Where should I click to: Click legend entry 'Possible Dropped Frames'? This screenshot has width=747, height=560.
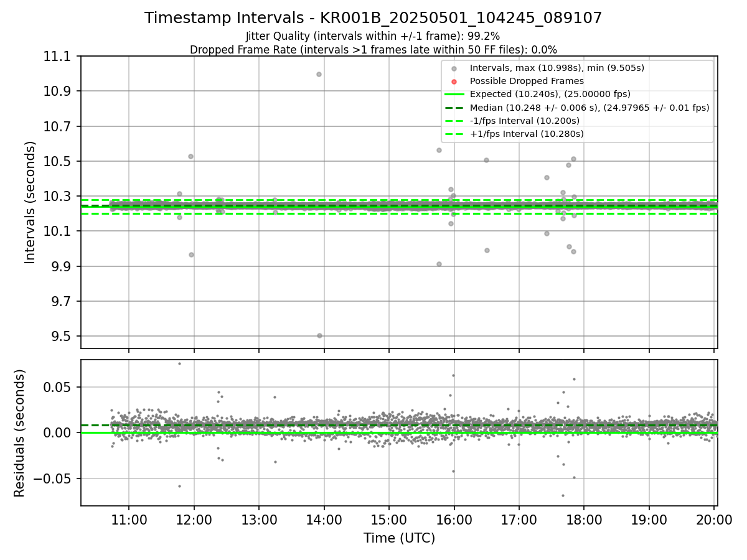tap(527, 81)
